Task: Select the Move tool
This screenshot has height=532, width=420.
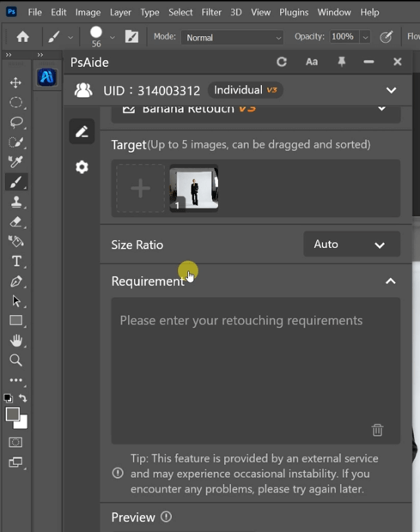Action: (x=15, y=82)
